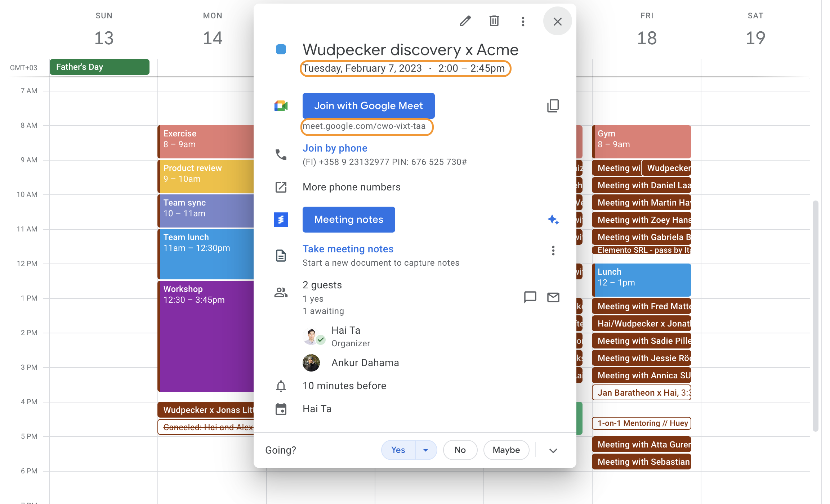
Task: Open Meeting with Jessie event
Action: coord(642,358)
